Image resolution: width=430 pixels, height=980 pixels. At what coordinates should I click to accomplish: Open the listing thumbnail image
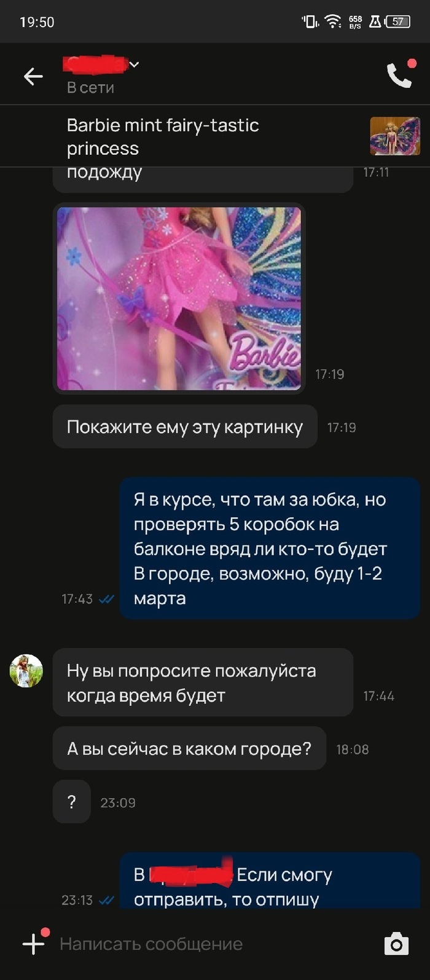[395, 136]
